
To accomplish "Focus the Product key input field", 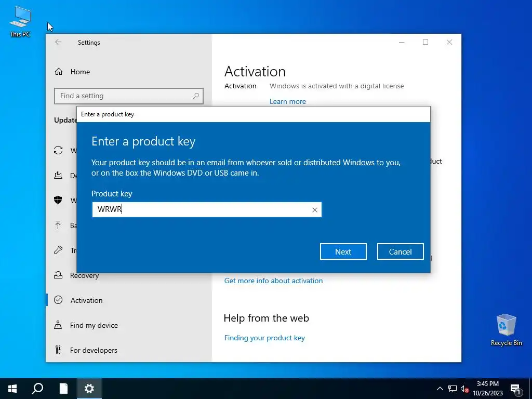I will click(x=207, y=210).
